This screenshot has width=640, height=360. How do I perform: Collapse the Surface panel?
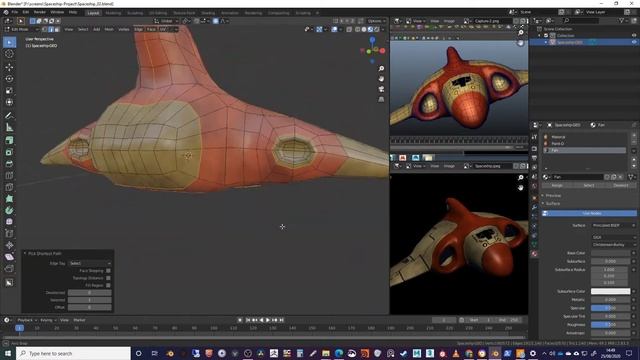553,203
